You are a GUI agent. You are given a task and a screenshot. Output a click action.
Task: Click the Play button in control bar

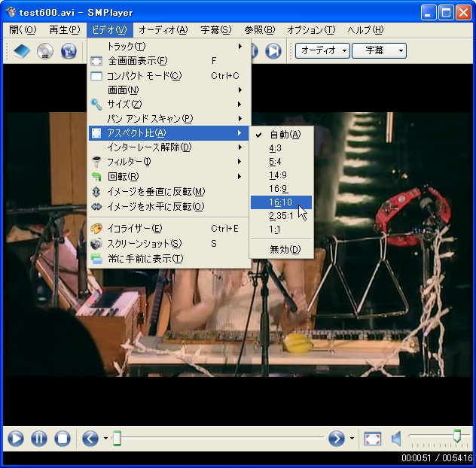[x=16, y=438]
